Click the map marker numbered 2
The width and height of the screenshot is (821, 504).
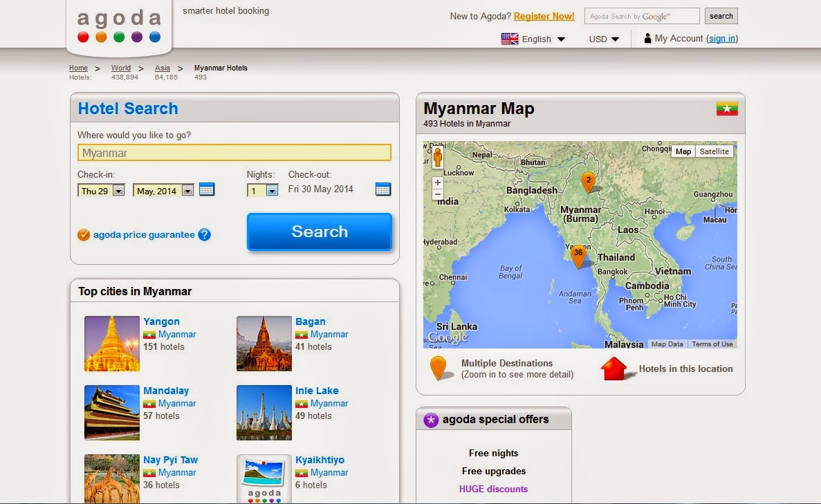click(x=589, y=182)
